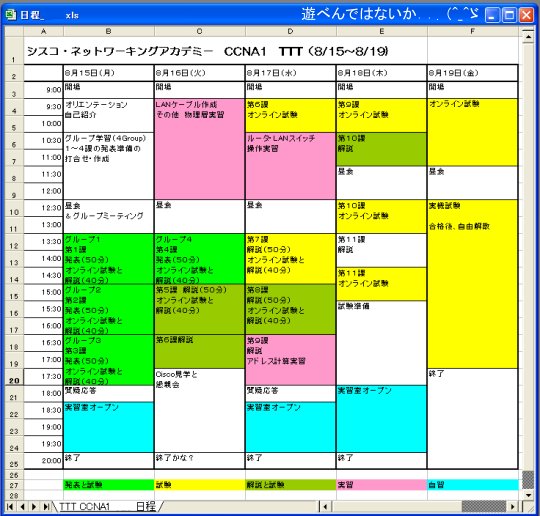540x516 pixels.
Task: Select the 第8課 解説(50分) cell
Action: pos(290,310)
